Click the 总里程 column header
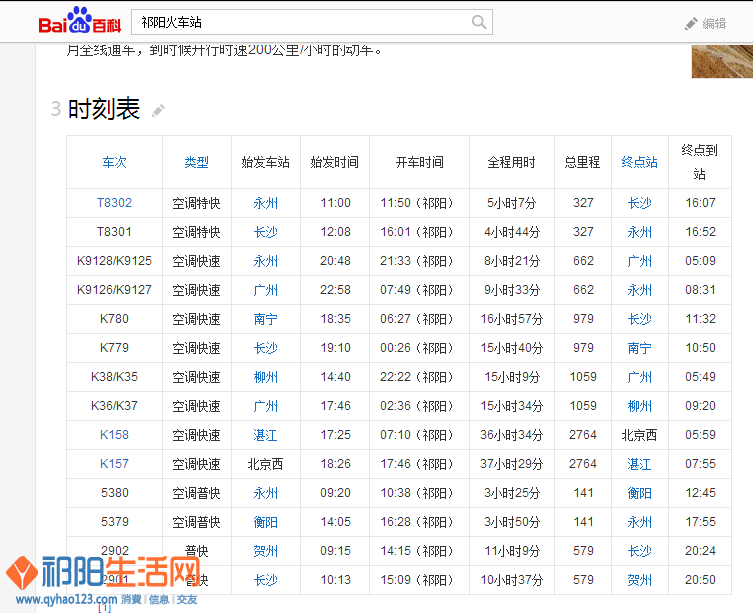 [x=583, y=162]
